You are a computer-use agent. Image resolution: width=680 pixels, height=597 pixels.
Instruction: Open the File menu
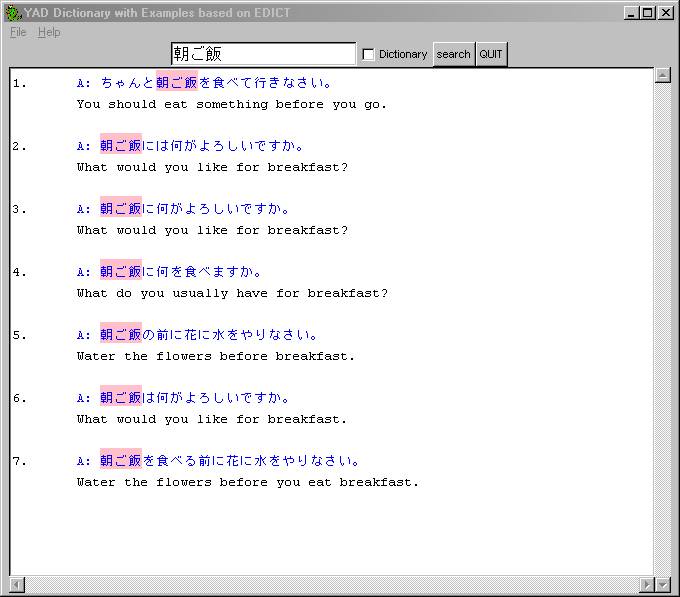pos(18,32)
